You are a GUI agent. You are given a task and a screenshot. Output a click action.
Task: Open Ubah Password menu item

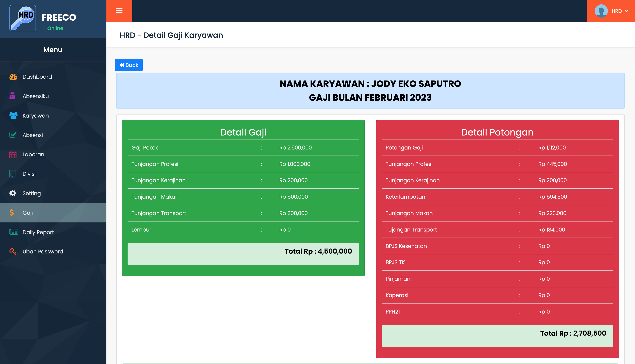[53, 252]
